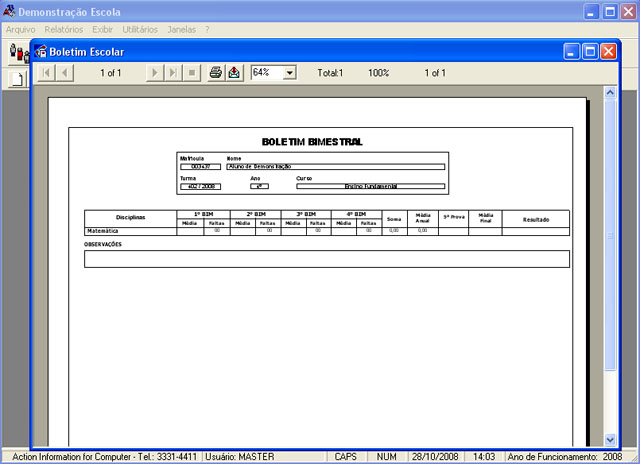This screenshot has width=640, height=464.
Task: Click the Observações box in the report
Action: [326, 259]
